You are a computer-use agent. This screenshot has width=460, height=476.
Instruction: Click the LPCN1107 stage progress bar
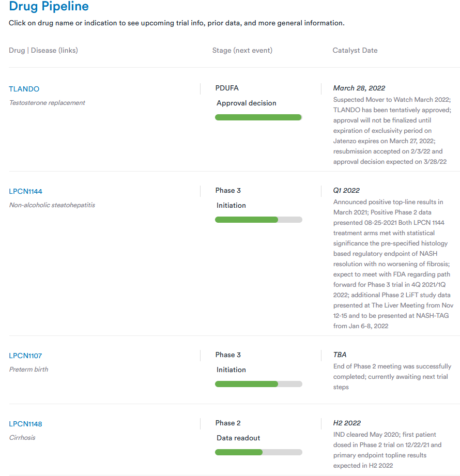coord(258,384)
